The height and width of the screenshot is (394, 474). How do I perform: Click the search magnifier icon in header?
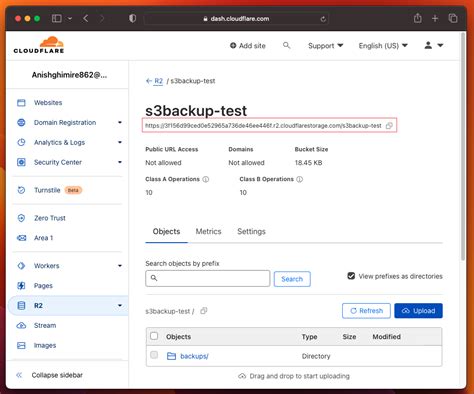(286, 45)
